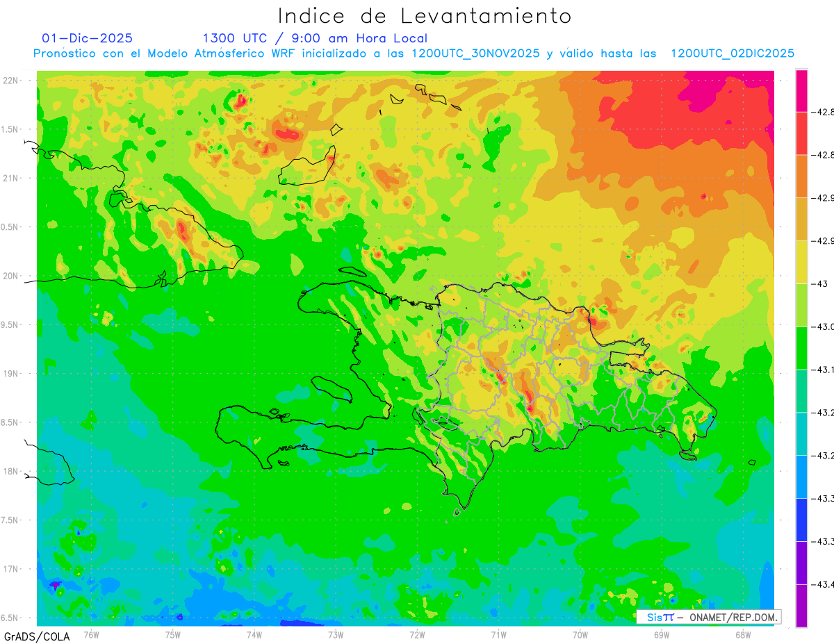The height and width of the screenshot is (644, 834).
Task: Click the pure green swatch in the color bar
Action: [801, 348]
